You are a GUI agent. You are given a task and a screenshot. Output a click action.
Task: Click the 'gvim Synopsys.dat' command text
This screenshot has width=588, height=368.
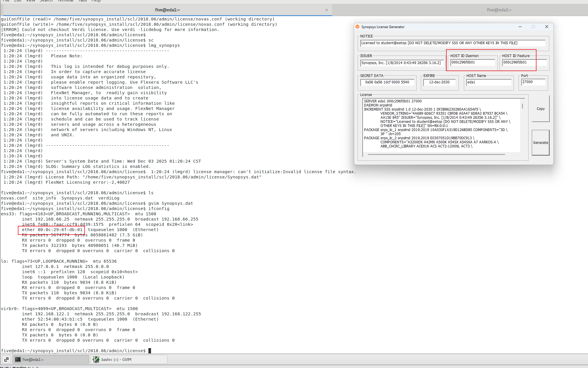(171, 203)
